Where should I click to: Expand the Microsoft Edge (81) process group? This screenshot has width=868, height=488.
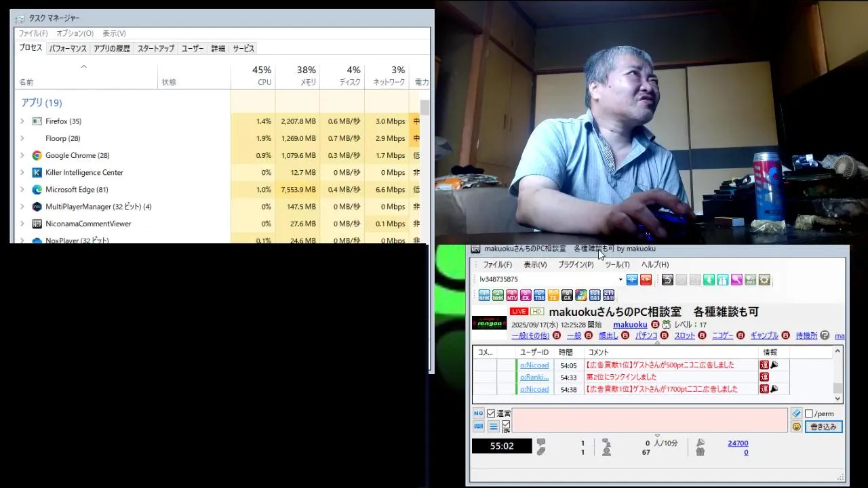pos(22,189)
